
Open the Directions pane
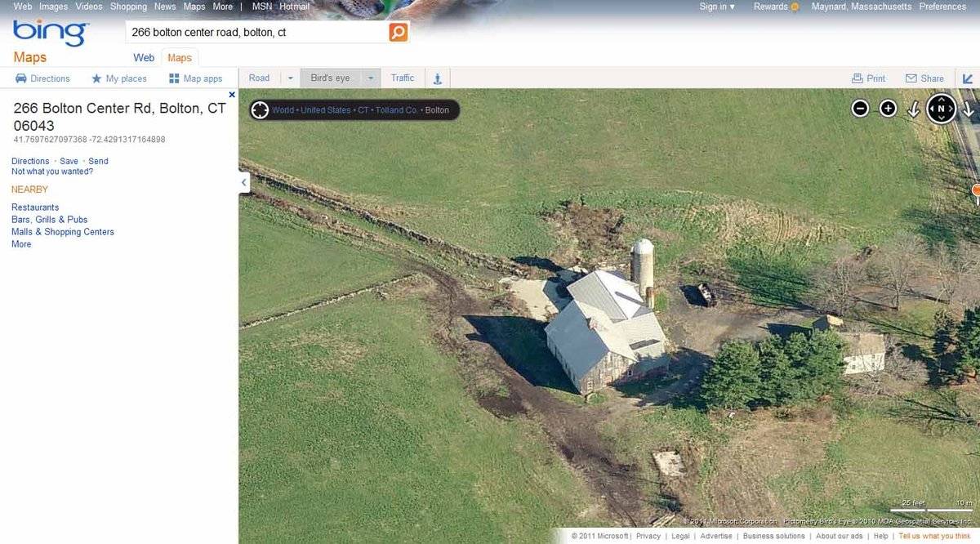42,78
